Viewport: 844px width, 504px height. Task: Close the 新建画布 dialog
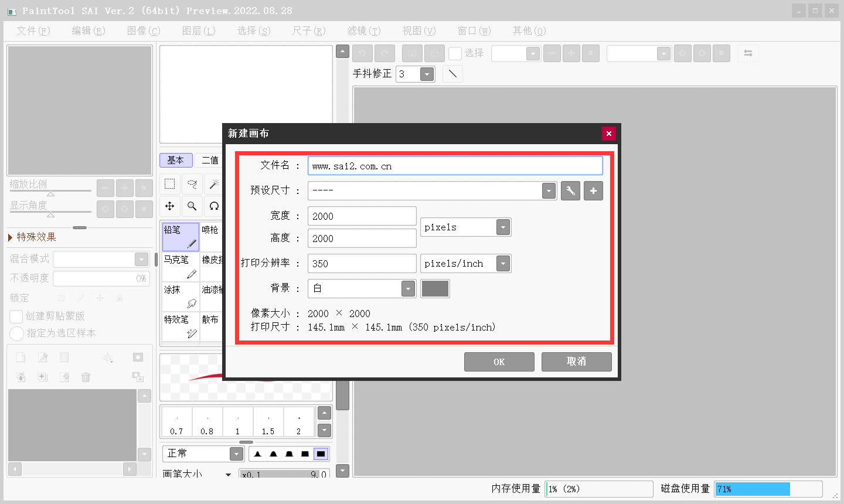click(609, 134)
